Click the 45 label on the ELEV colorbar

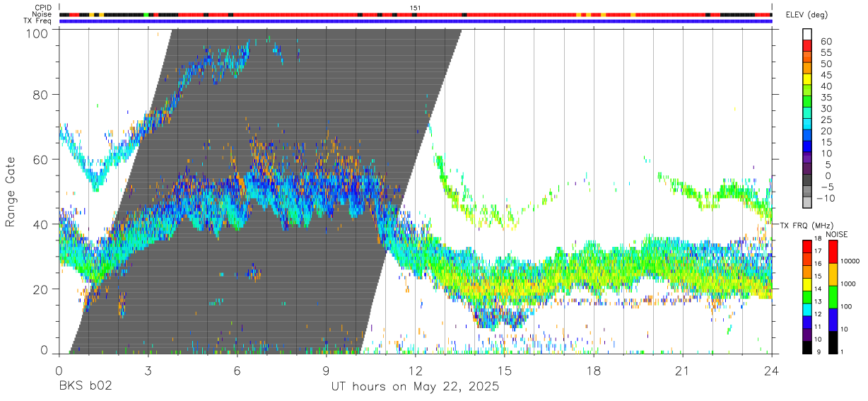pyautogui.click(x=825, y=75)
